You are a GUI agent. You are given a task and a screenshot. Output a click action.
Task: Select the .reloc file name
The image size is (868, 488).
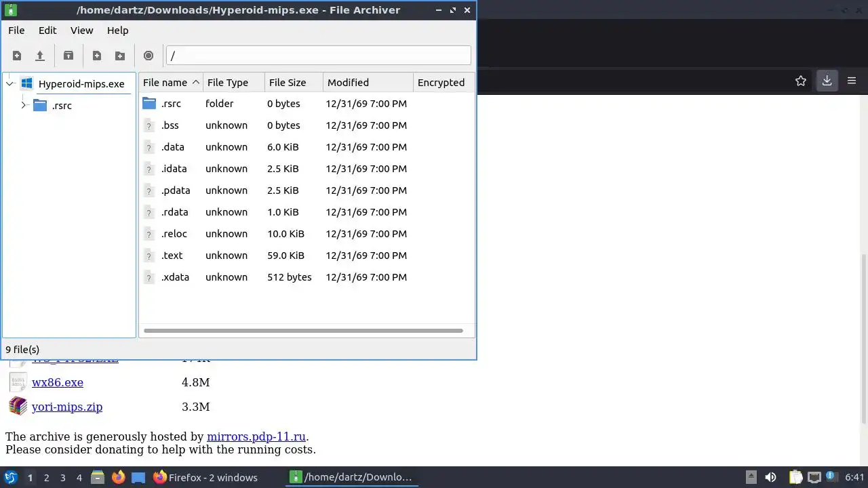point(174,234)
